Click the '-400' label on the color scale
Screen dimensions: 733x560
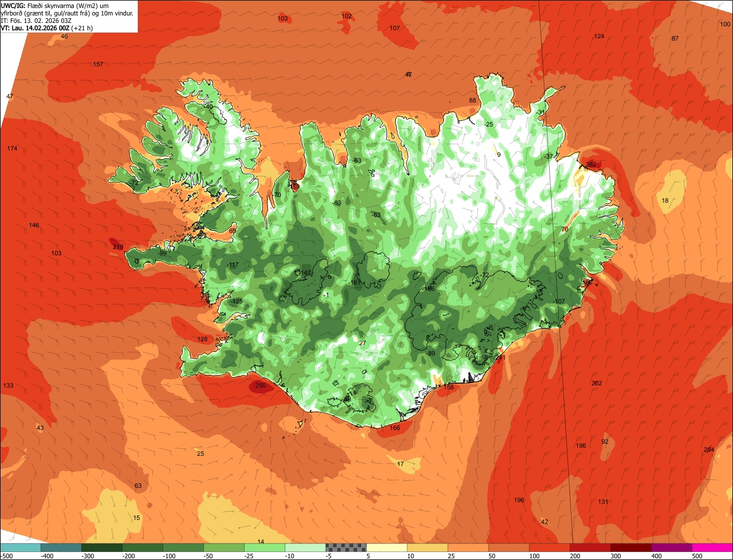pyautogui.click(x=47, y=556)
